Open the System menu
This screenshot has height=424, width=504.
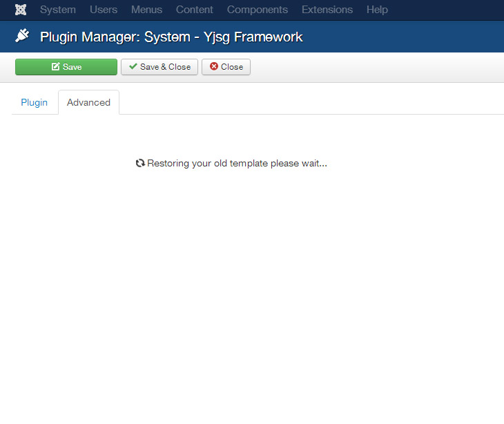point(58,10)
